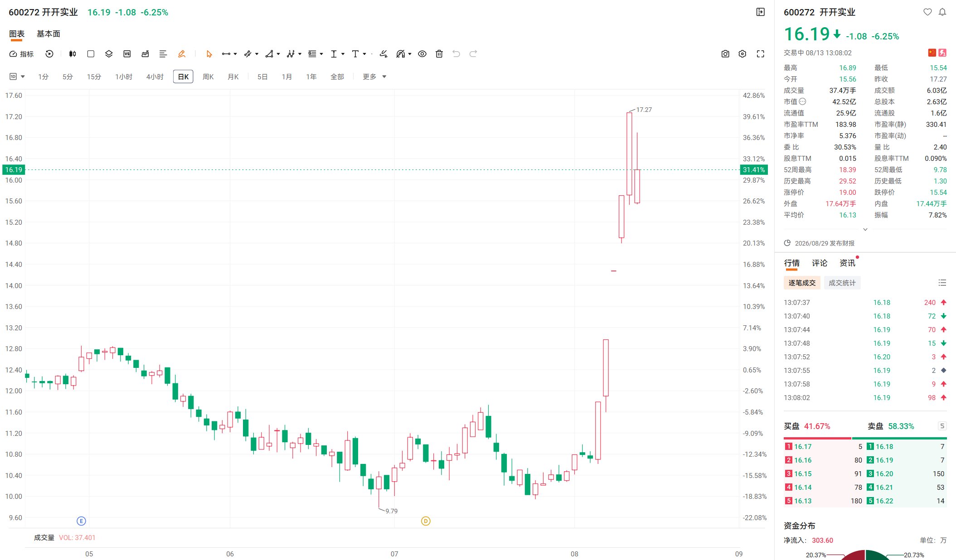Click the trash icon to delete drawings
This screenshot has height=560, width=956.
(439, 54)
